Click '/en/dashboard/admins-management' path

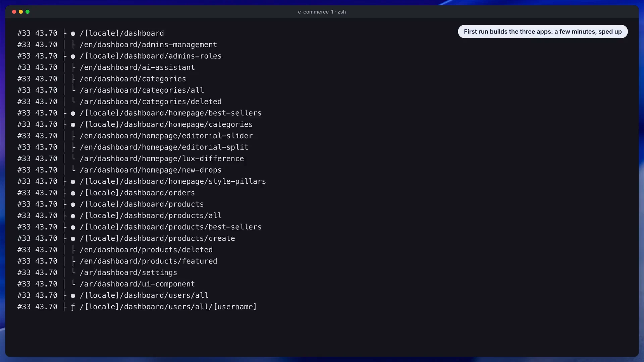(x=148, y=45)
